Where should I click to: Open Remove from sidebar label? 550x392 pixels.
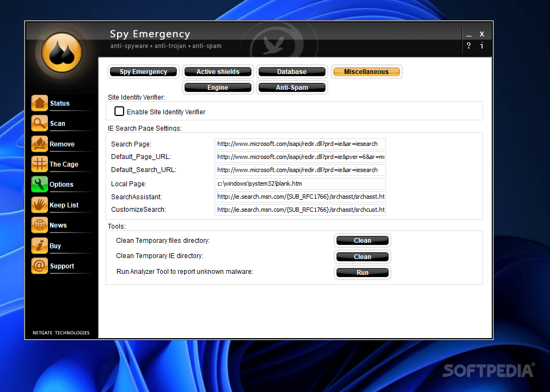(62, 144)
